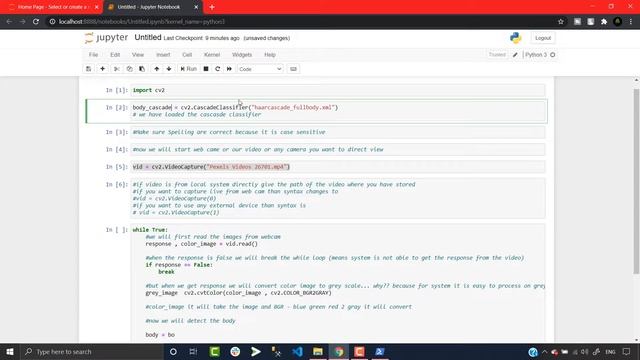The image size is (640, 360).
Task: Select the import cv2 cell
Action: tap(338, 90)
